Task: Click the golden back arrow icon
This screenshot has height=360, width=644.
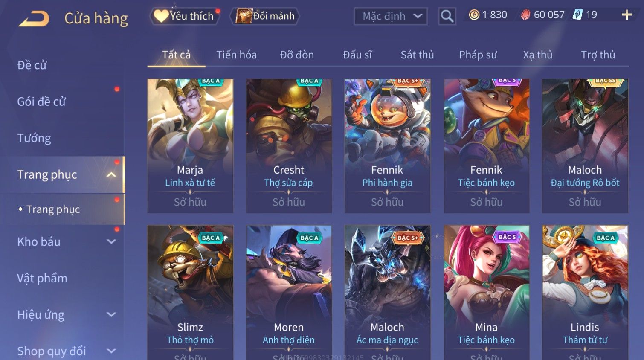Action: (x=34, y=19)
